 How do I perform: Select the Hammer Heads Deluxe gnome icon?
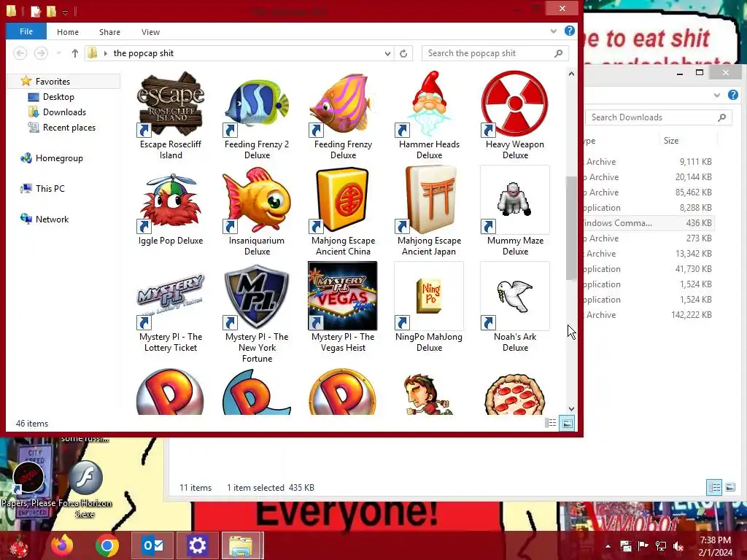click(429, 104)
